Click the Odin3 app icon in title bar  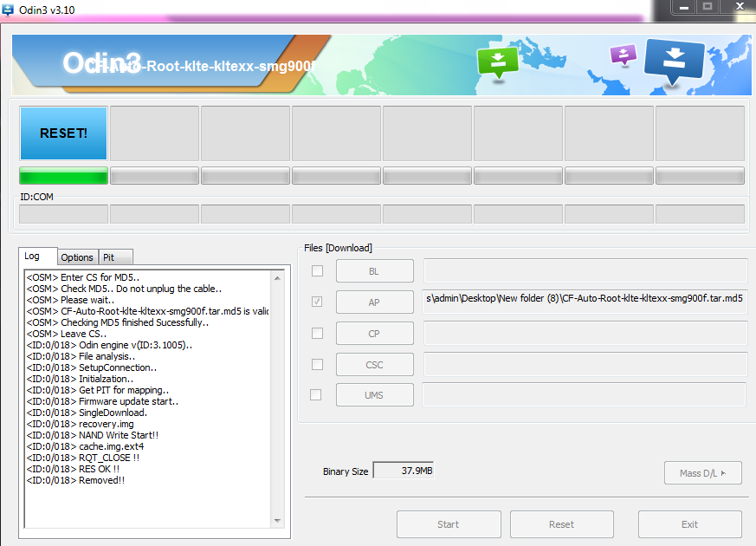coord(8,10)
